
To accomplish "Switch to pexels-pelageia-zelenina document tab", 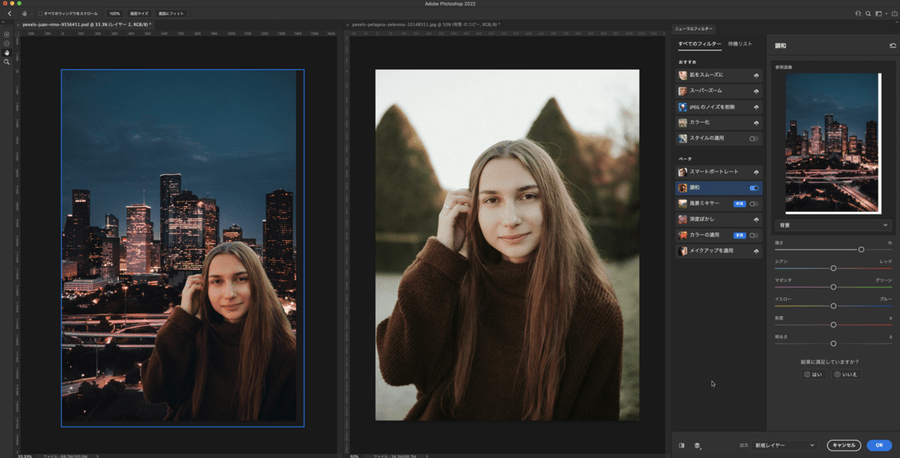I will coord(420,24).
